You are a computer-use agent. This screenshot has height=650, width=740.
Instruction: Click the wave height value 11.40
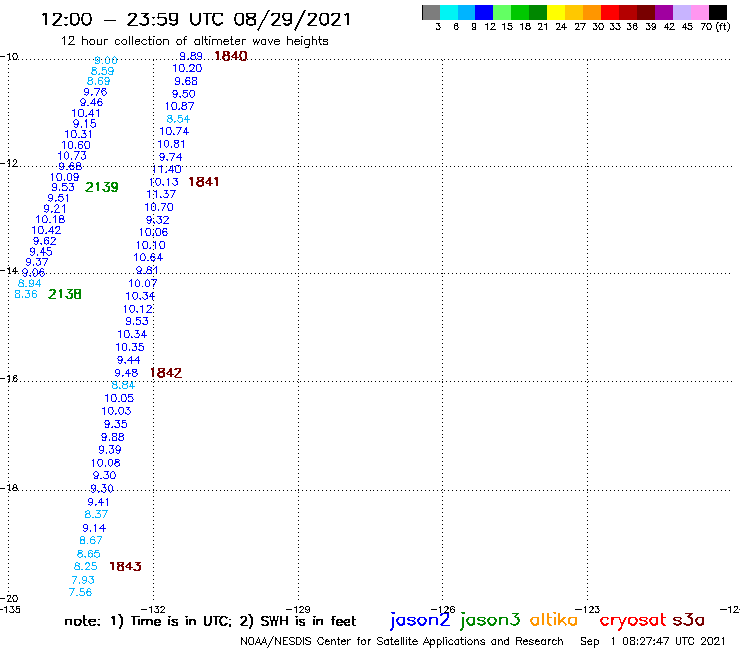click(x=167, y=169)
